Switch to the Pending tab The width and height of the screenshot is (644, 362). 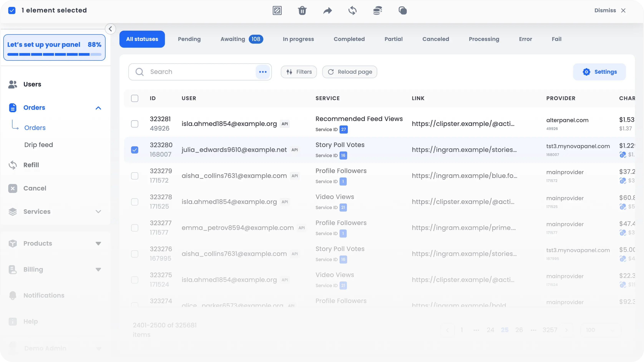[189, 39]
